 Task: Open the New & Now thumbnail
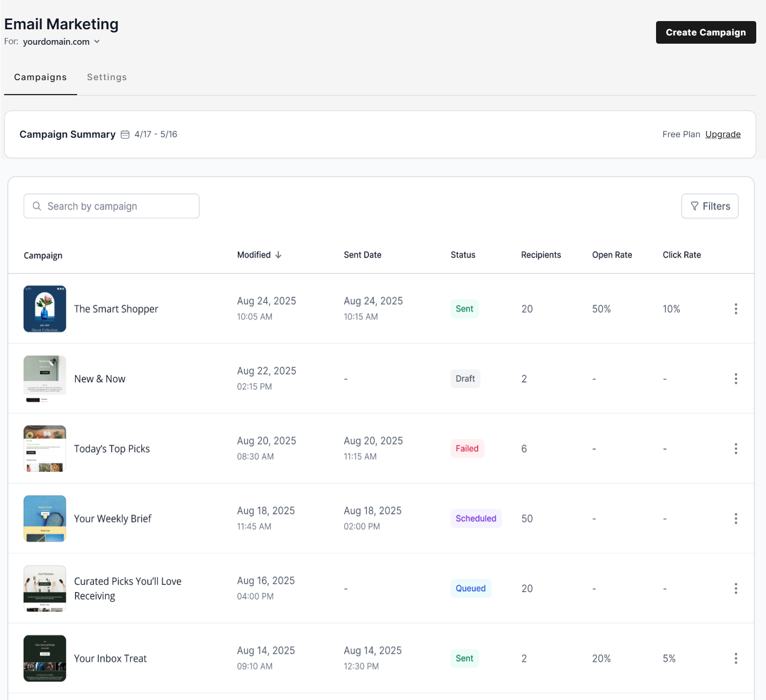45,379
